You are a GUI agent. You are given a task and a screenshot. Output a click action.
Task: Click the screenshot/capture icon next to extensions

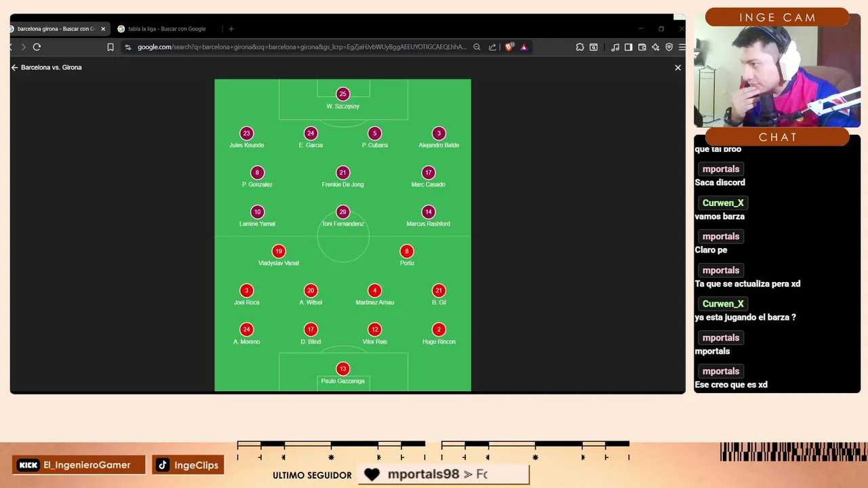tap(593, 47)
